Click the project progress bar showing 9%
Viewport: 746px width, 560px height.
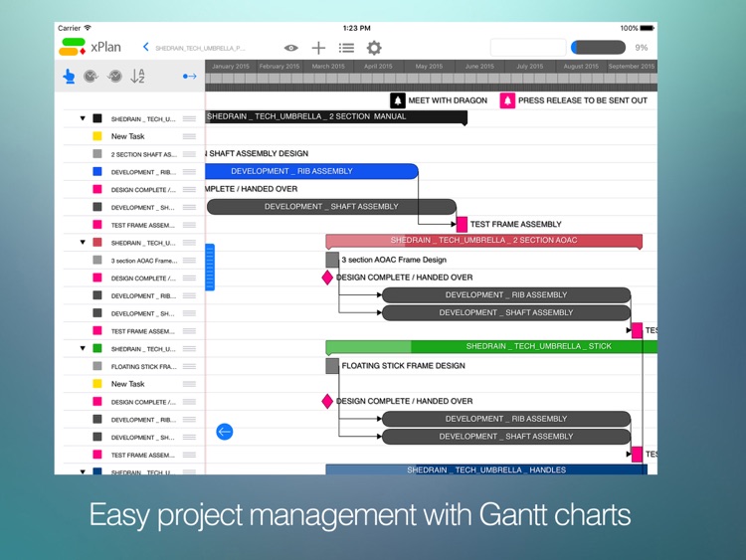click(x=598, y=48)
